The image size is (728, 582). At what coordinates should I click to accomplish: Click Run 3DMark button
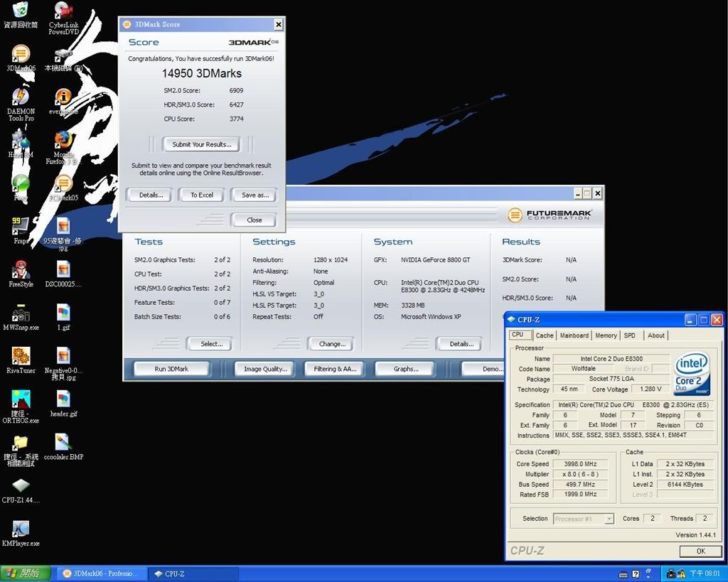pos(171,369)
